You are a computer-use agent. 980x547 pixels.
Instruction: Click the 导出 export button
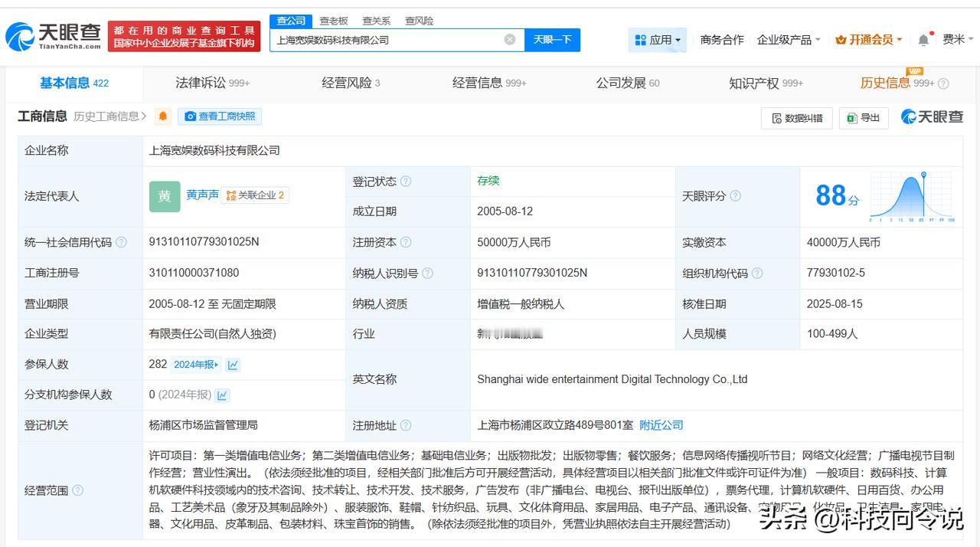(863, 118)
